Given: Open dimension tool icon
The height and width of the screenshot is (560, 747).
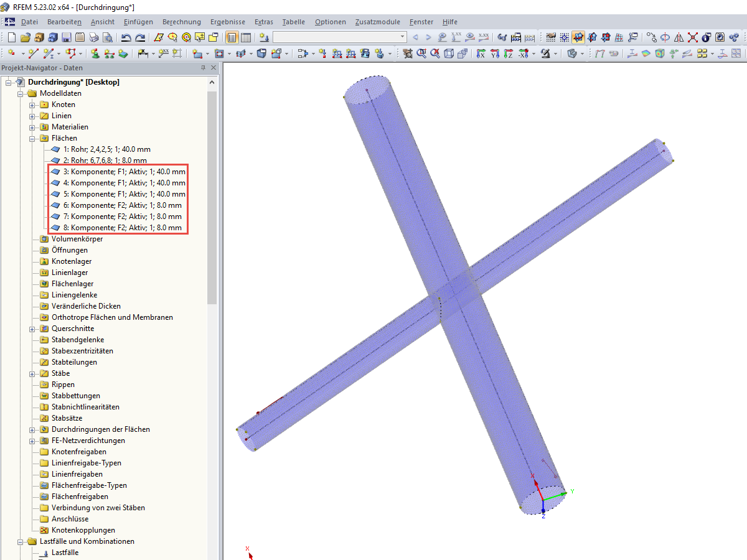Looking at the screenshot, I should 142,54.
